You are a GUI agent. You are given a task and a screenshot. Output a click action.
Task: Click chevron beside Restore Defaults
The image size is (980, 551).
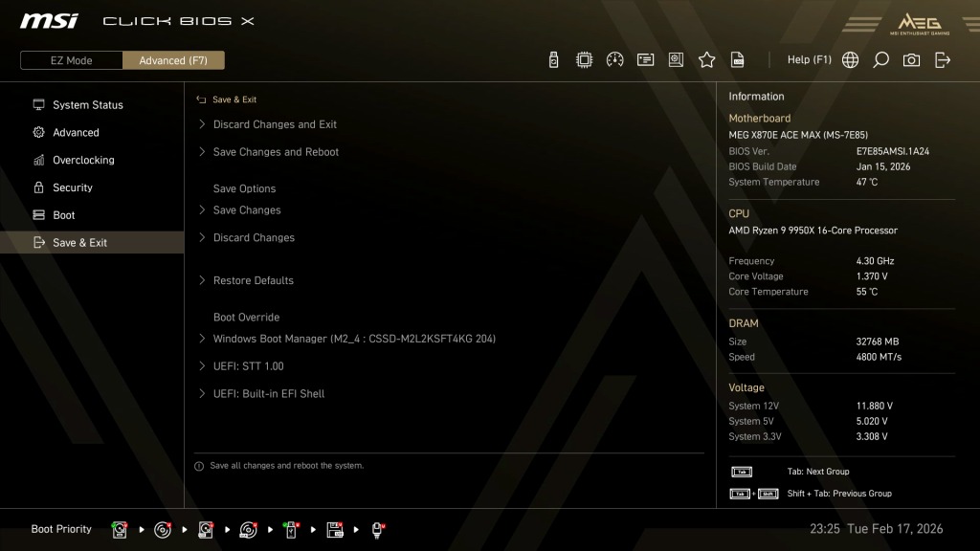[202, 280]
